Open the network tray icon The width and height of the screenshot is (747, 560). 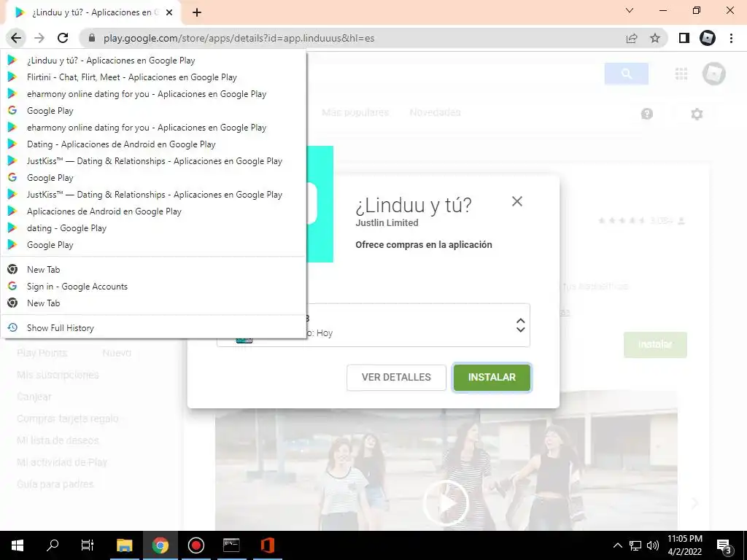[x=635, y=545]
